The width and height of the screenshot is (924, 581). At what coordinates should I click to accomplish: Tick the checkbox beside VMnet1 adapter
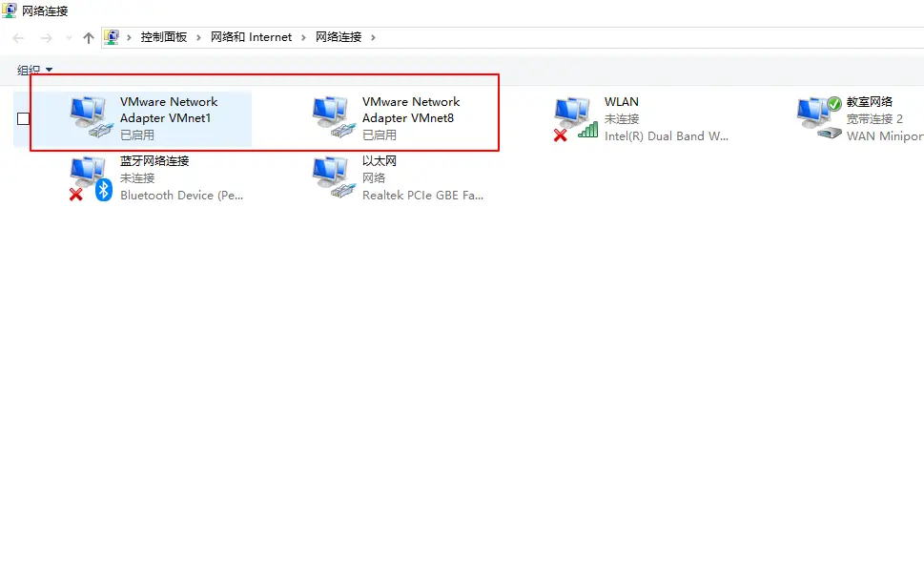coord(24,118)
